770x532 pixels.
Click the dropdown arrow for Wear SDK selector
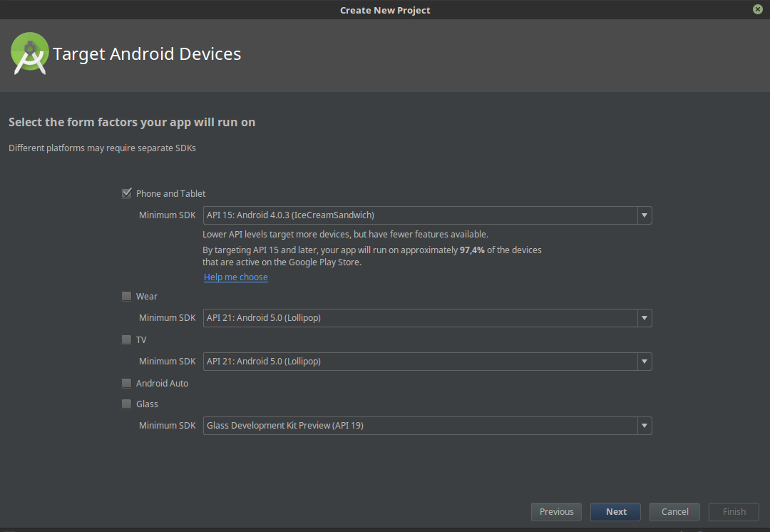coord(644,317)
